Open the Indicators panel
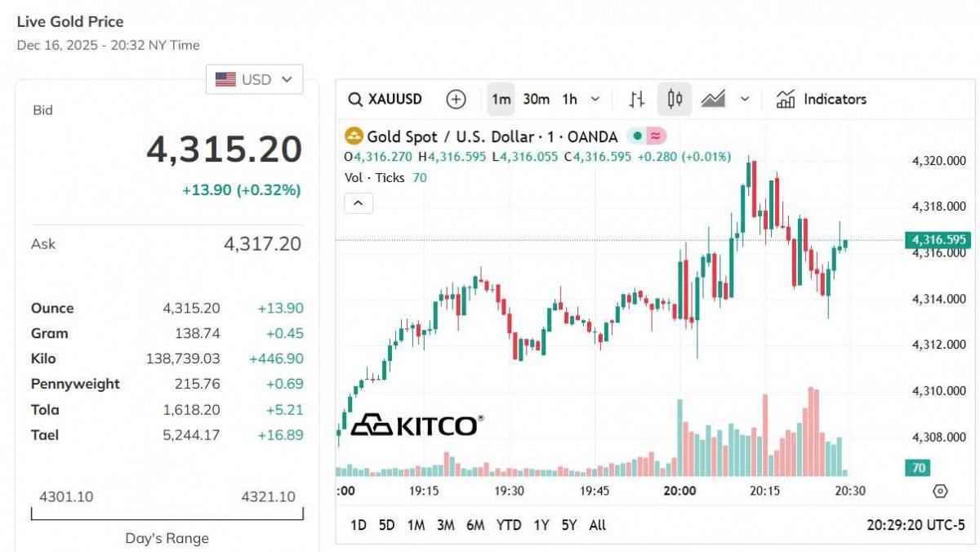The height and width of the screenshot is (552, 980). pos(822,100)
